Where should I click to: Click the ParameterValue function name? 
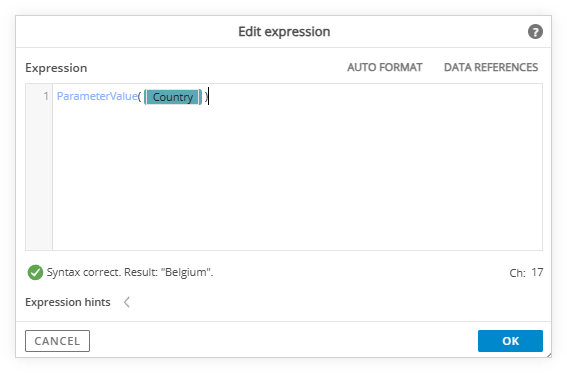pos(97,96)
